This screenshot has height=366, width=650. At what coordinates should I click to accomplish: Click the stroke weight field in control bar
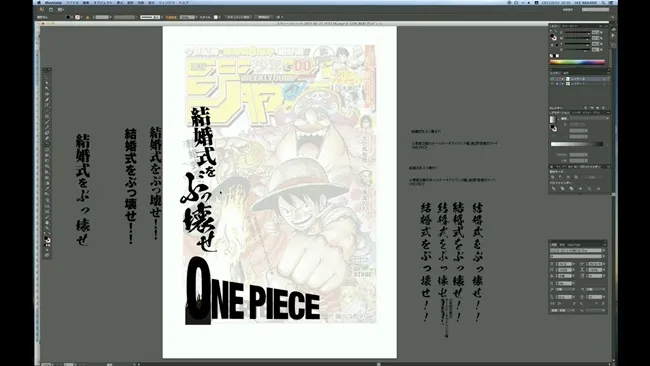[102, 17]
